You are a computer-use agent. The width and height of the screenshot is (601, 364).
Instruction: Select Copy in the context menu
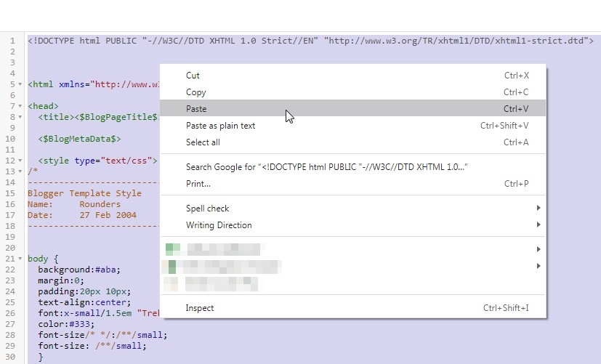click(196, 92)
